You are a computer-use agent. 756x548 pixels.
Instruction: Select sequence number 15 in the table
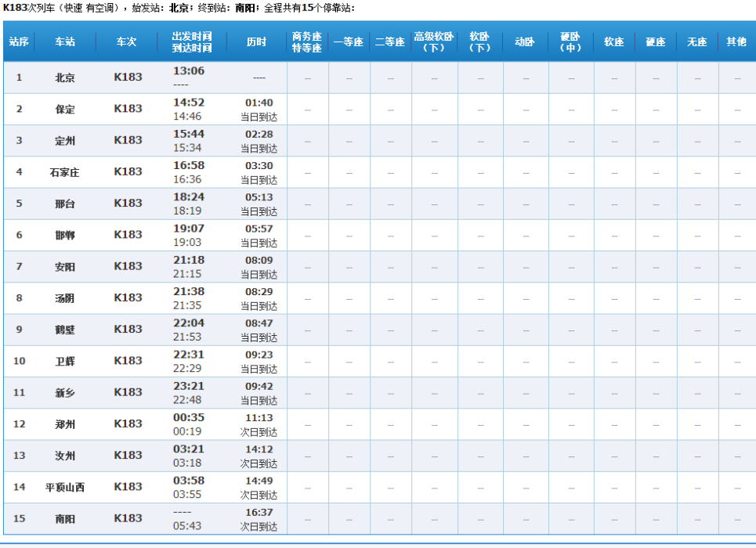click(x=20, y=518)
